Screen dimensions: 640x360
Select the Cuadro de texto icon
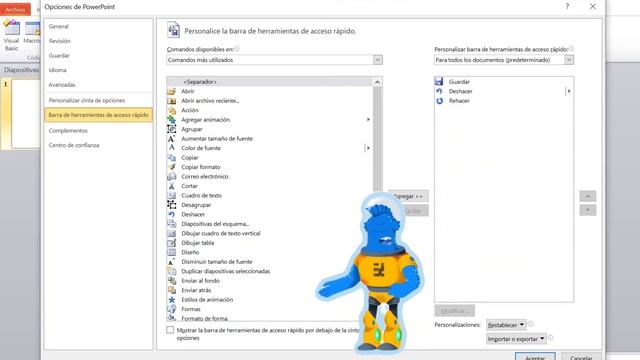(x=171, y=195)
